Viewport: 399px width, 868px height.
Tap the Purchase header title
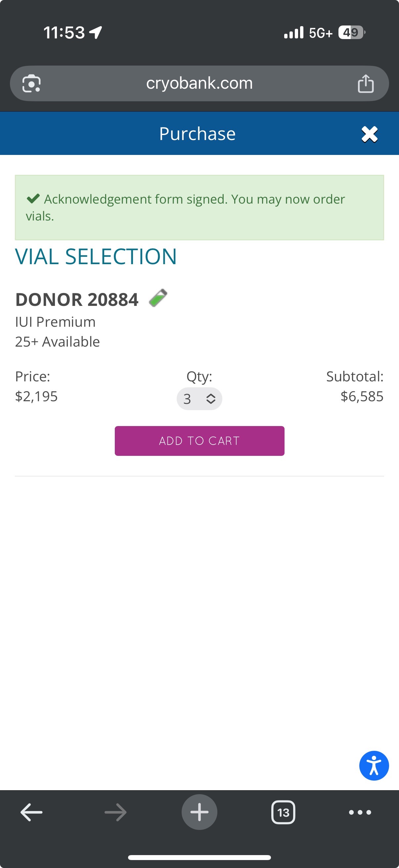pos(197,134)
